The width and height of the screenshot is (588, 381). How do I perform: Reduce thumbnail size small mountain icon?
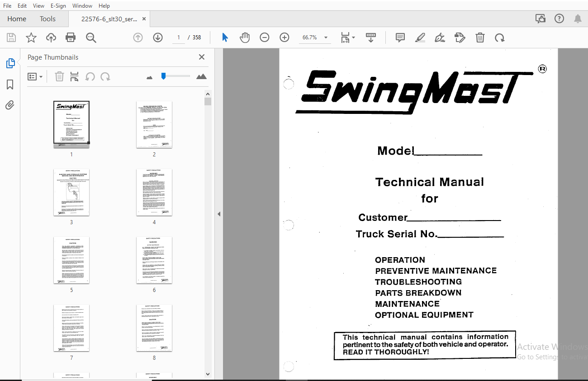pos(150,77)
